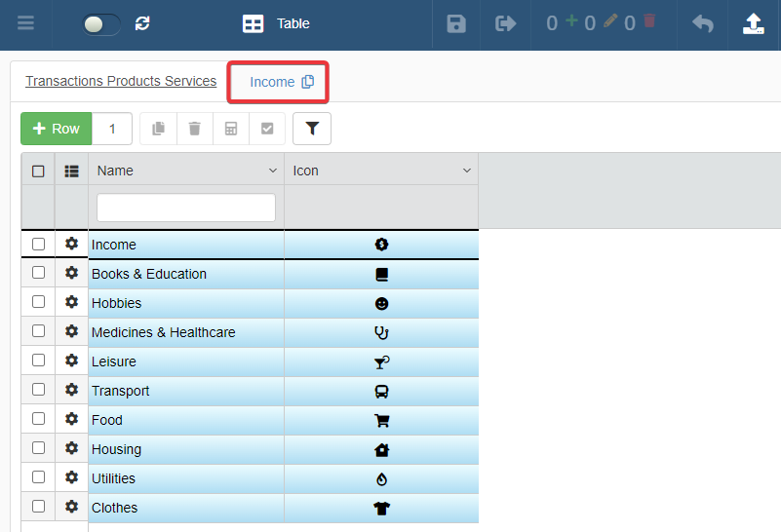
Task: Click the trash delete rows icon
Action: [195, 129]
